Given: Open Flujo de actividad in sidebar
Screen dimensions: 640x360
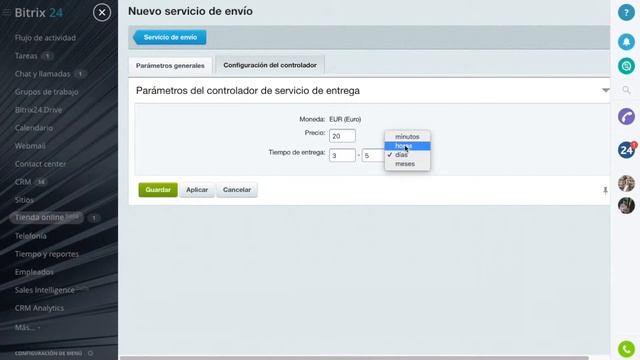Looking at the screenshot, I should (45, 38).
